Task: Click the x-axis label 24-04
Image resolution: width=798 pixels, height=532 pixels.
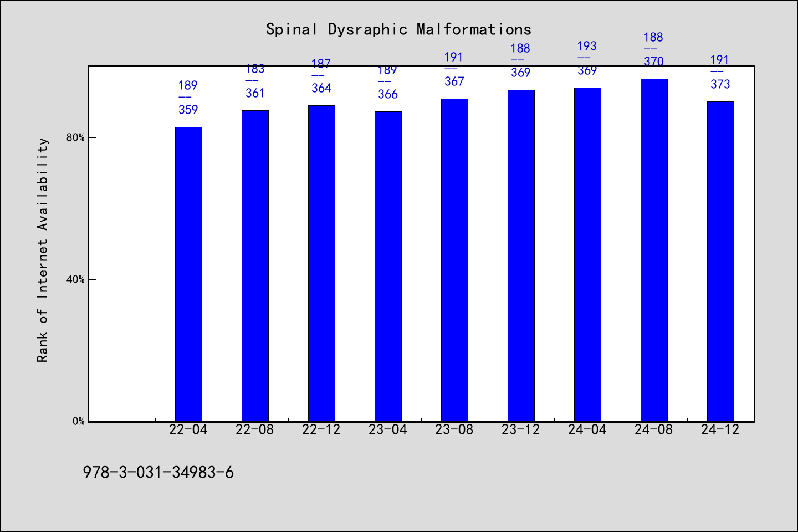Action: pyautogui.click(x=587, y=430)
